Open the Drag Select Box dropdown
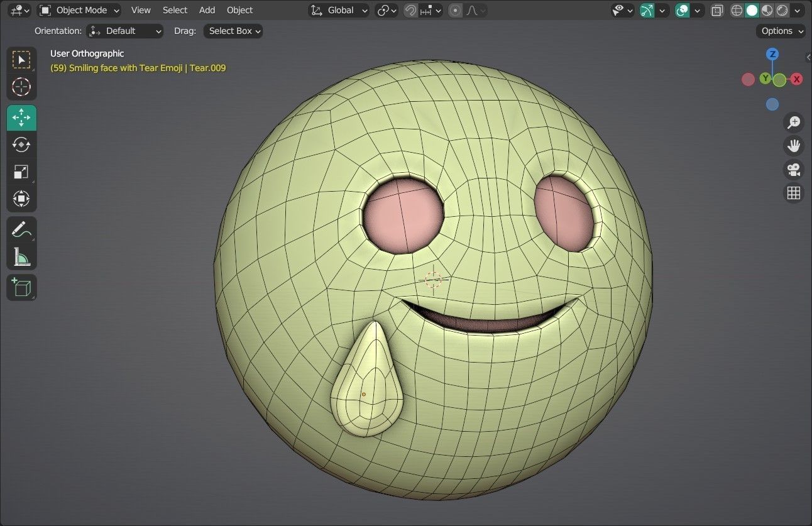 (233, 31)
